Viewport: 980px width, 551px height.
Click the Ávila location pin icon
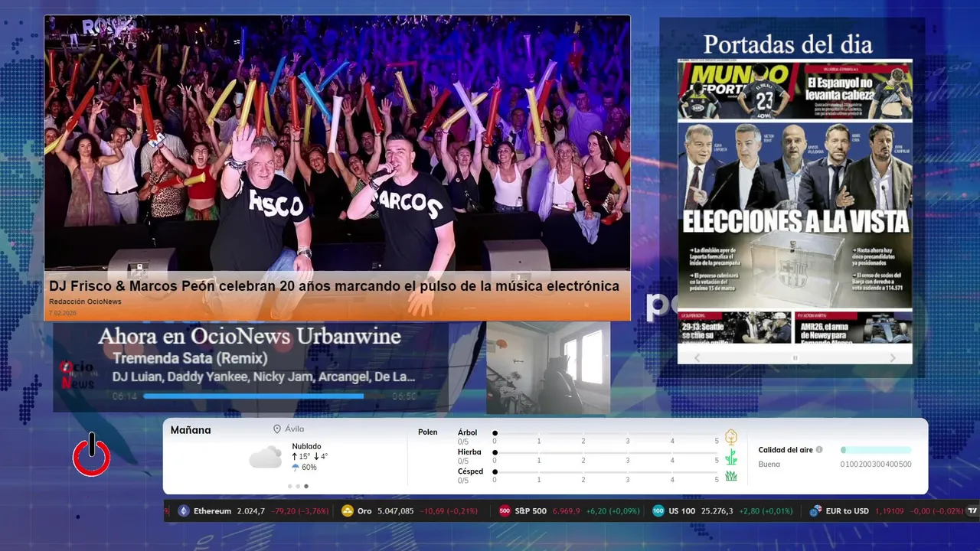point(277,429)
